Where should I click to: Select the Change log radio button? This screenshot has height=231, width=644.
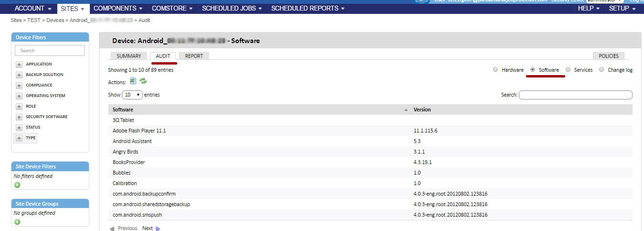click(601, 70)
